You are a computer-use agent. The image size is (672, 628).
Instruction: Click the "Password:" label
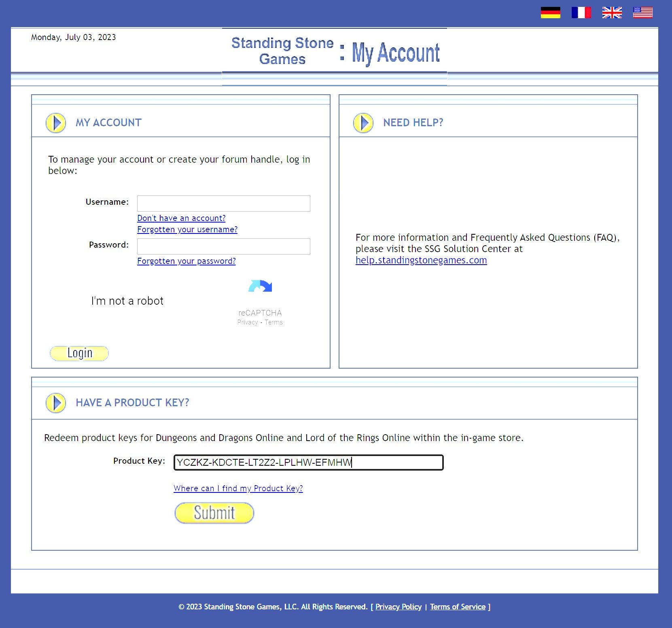109,245
